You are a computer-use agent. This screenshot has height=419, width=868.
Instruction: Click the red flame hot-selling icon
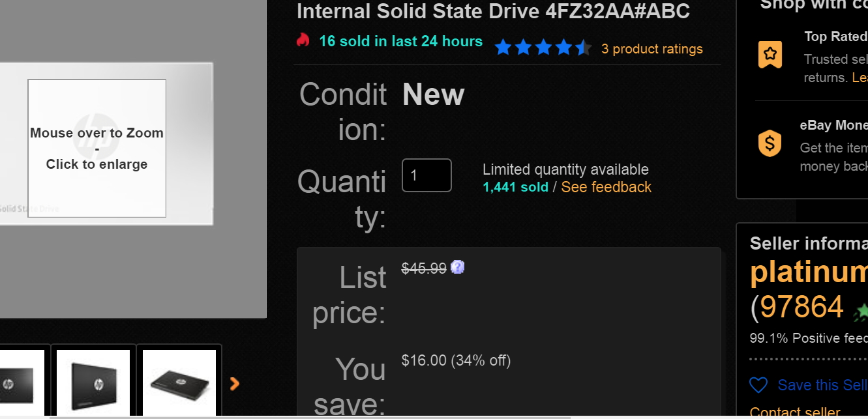coord(303,40)
